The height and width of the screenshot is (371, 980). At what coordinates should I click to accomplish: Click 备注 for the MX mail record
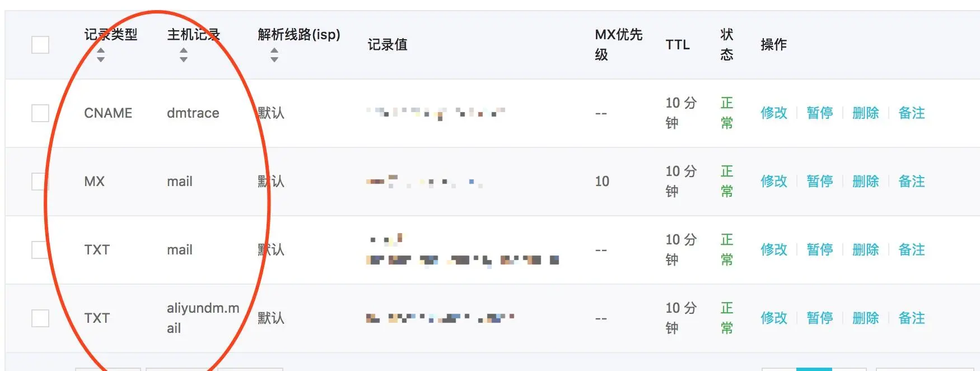tap(912, 182)
